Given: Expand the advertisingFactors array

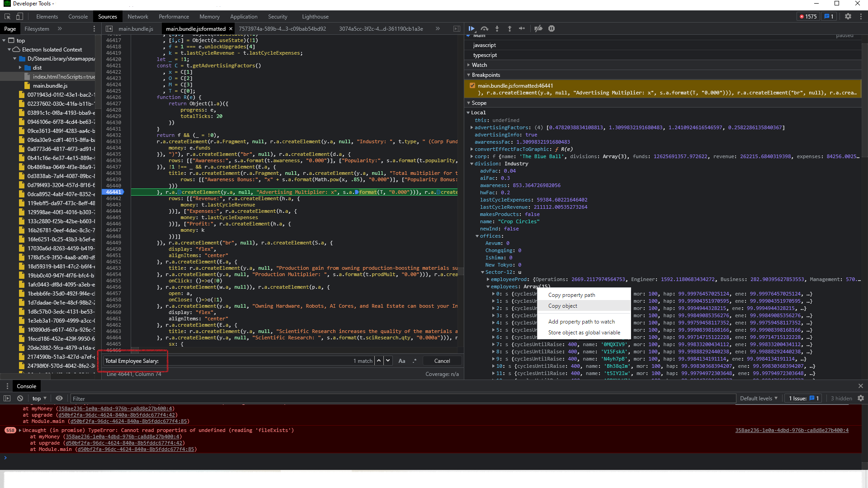Looking at the screenshot, I should [x=472, y=127].
